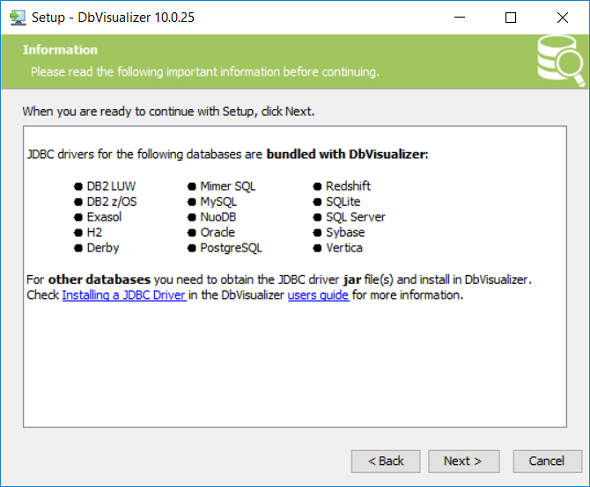Open the users guide link
Screen dimensions: 590x487
(318, 295)
